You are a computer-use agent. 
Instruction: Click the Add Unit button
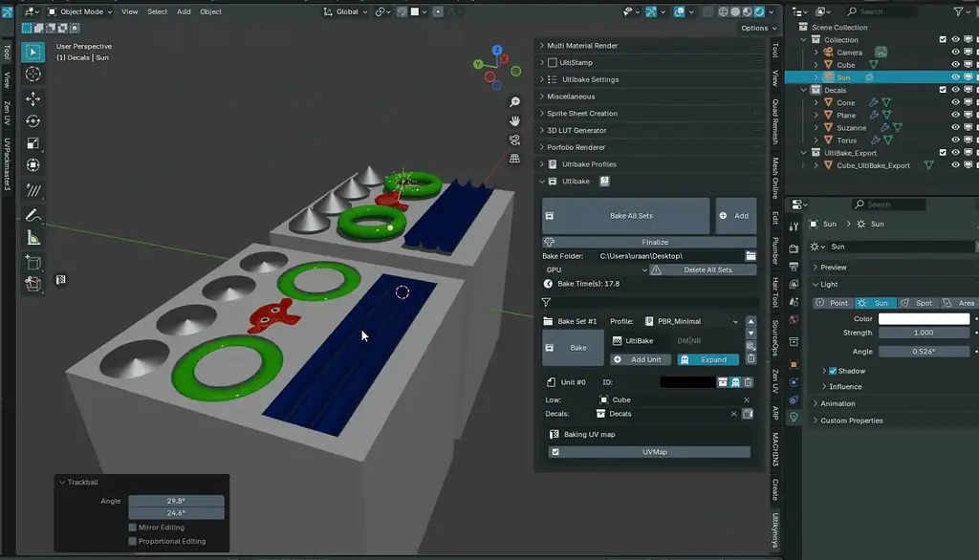pyautogui.click(x=640, y=359)
